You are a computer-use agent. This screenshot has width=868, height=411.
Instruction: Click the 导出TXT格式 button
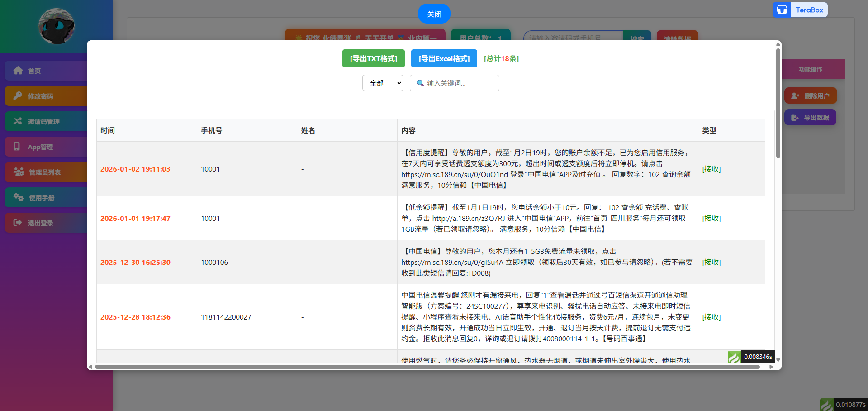tap(374, 58)
